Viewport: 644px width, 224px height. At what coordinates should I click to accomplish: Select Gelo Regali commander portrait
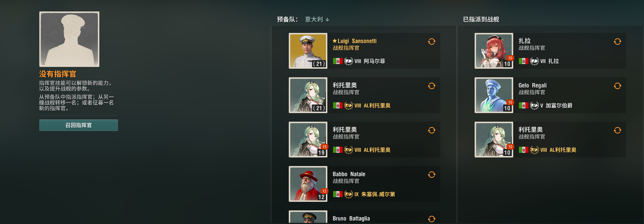click(494, 95)
